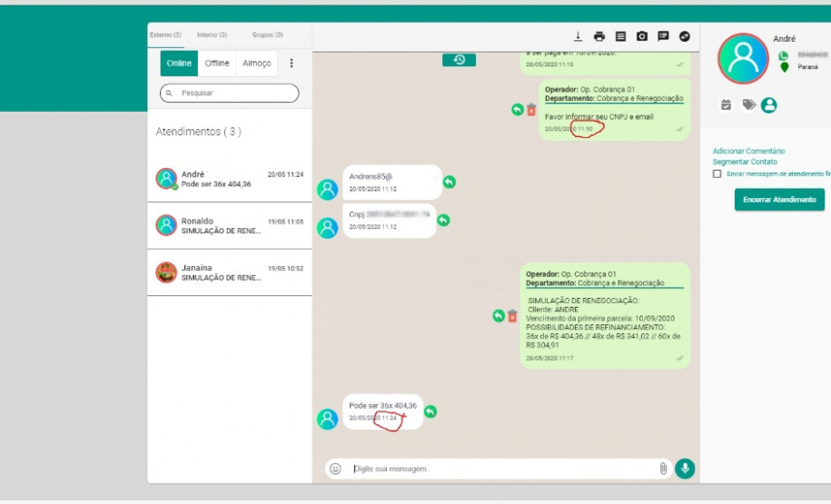Open the emoji picker
This screenshot has width=831, height=504.
335,469
